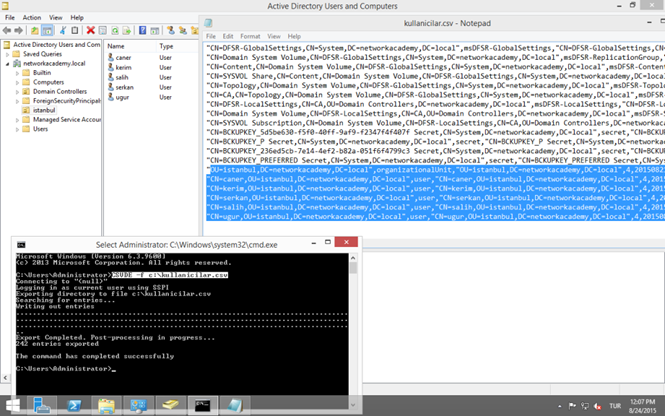Open Properties via the toolbar properties icon

pos(103,31)
